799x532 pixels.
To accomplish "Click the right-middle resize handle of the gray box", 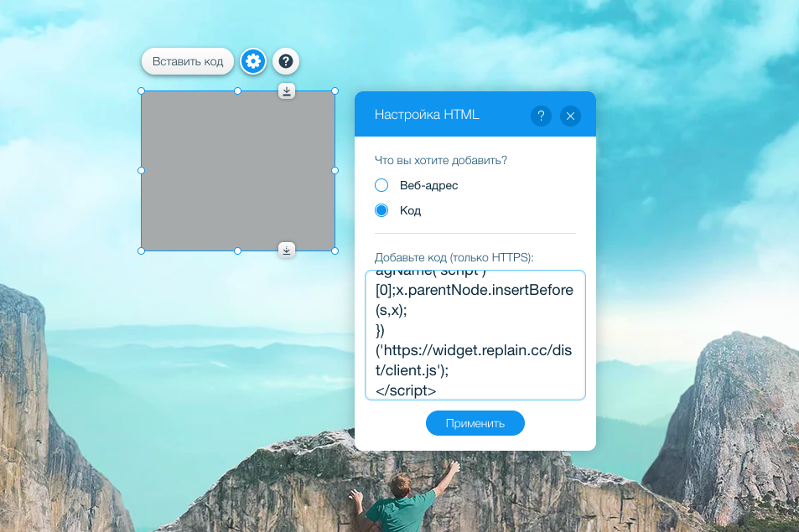I will [335, 171].
